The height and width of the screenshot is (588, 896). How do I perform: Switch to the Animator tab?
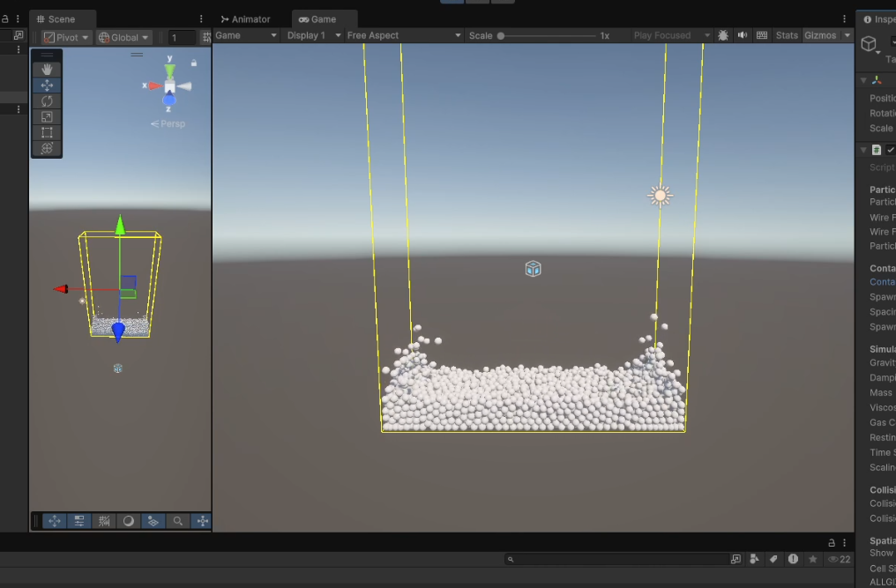(x=246, y=19)
